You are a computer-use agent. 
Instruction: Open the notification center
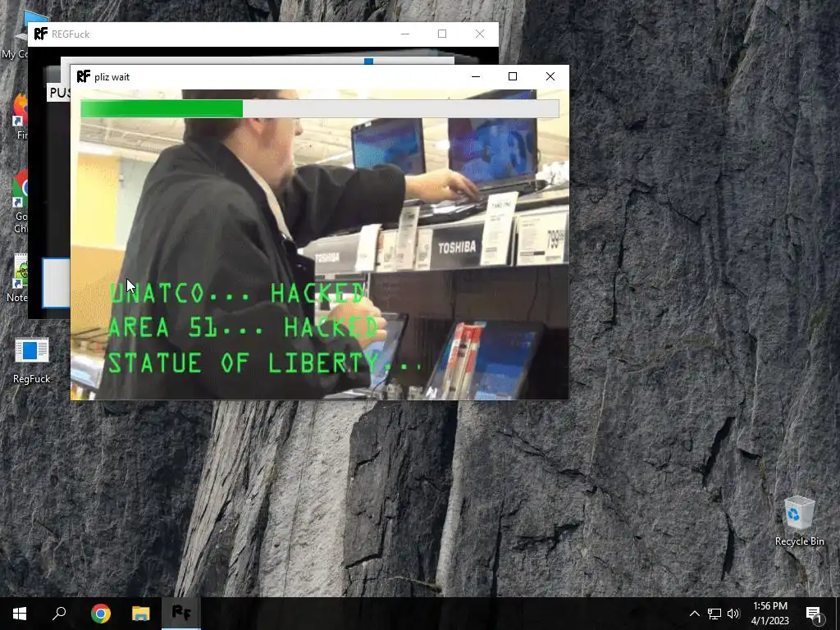(x=814, y=614)
